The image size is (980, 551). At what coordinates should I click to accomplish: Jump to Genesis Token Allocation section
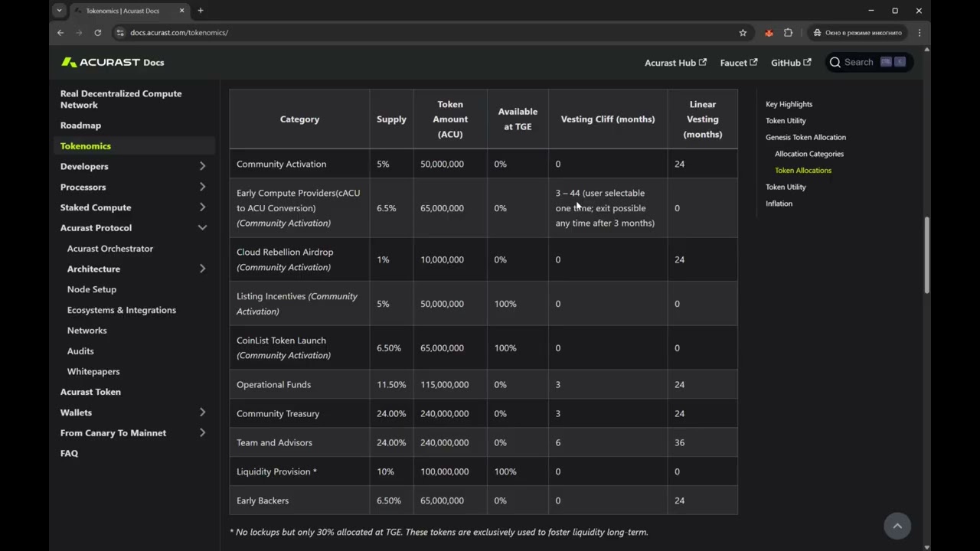[x=805, y=137]
